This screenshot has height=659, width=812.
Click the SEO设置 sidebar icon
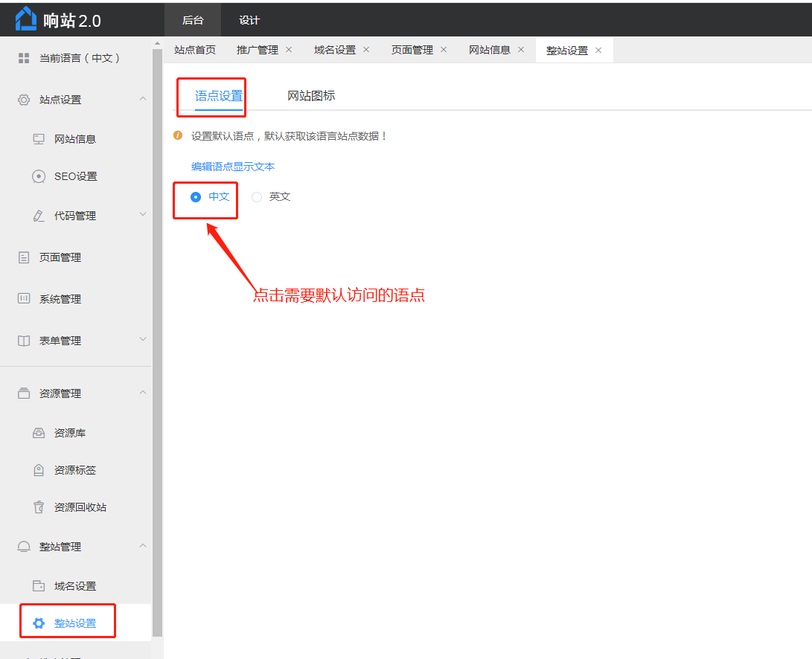tap(39, 176)
